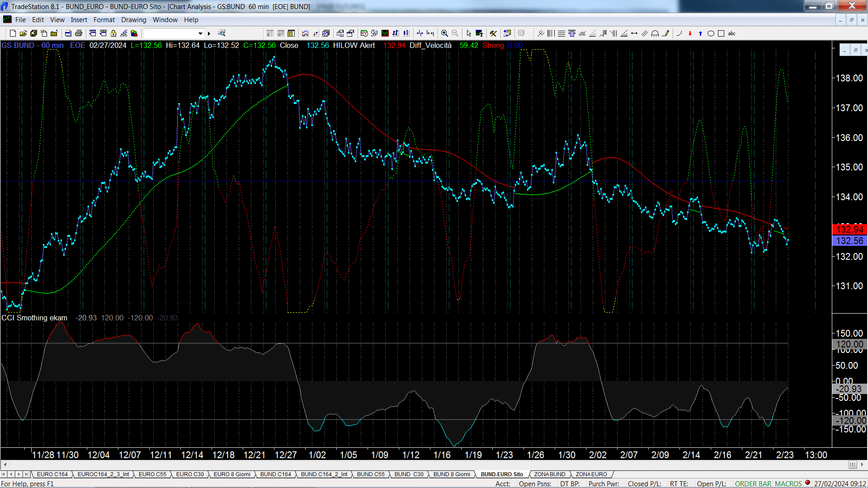Switch to the ZONA BUND tab
Screen dimensions: 868x488
pos(550,474)
